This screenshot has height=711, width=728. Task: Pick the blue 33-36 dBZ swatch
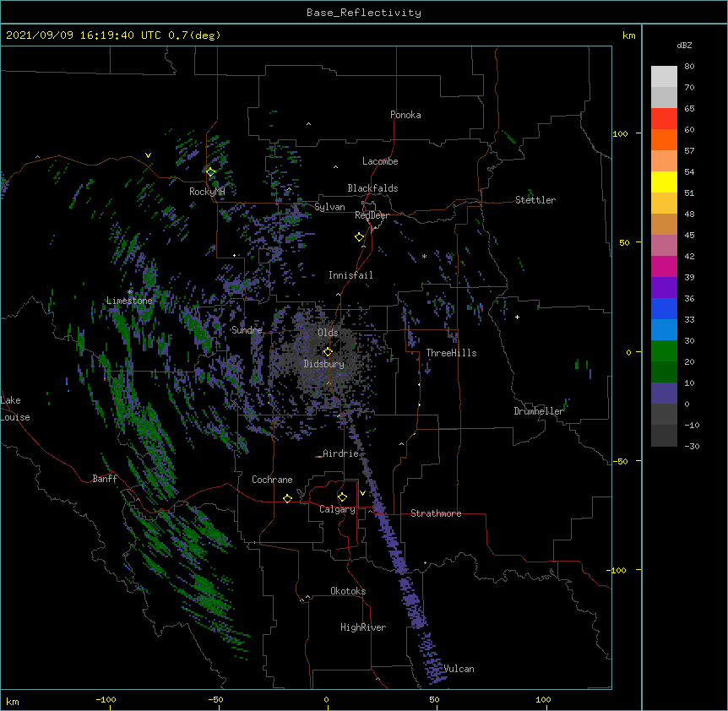point(664,309)
